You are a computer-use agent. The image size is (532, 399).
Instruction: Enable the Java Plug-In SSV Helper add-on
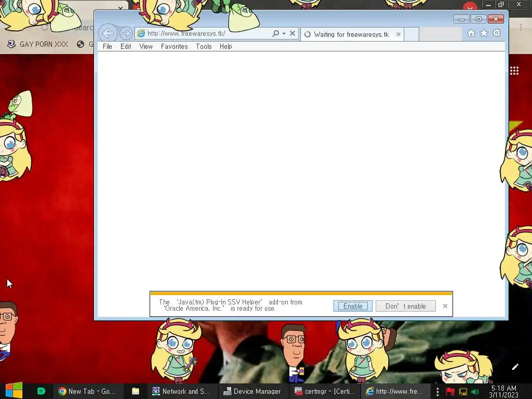coord(353,306)
